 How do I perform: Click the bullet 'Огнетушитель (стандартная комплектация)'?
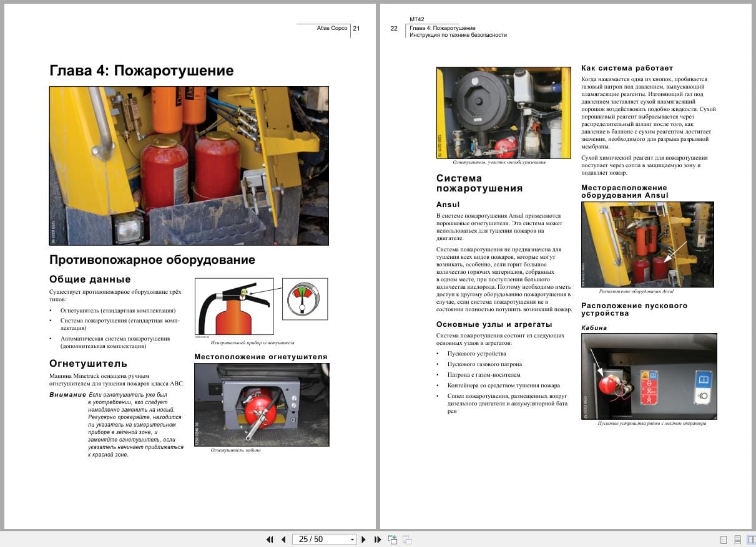coord(118,310)
